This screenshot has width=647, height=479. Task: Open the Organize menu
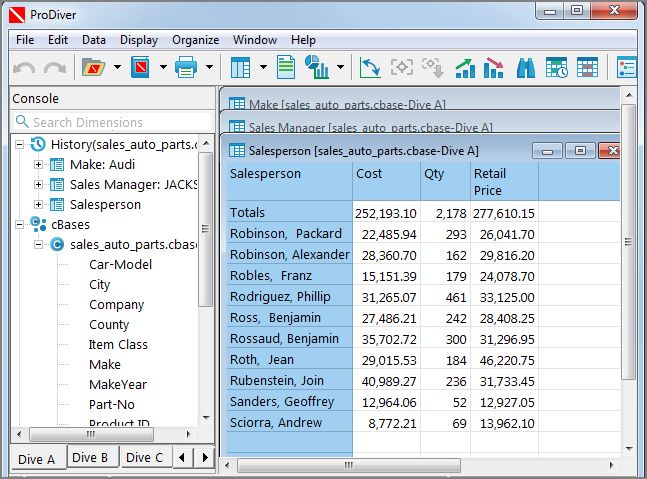point(195,40)
